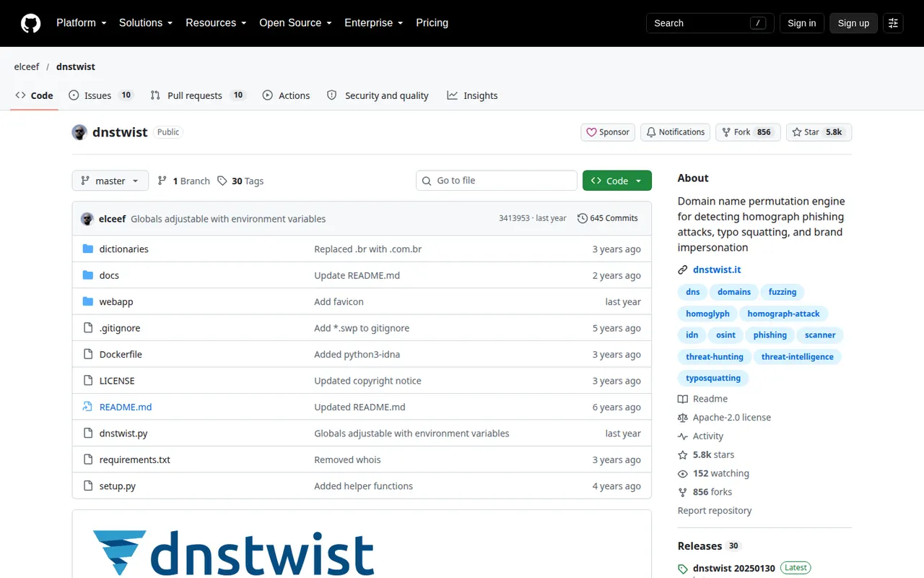The width and height of the screenshot is (924, 578).
Task: Click the Sponsor button
Action: click(x=608, y=132)
